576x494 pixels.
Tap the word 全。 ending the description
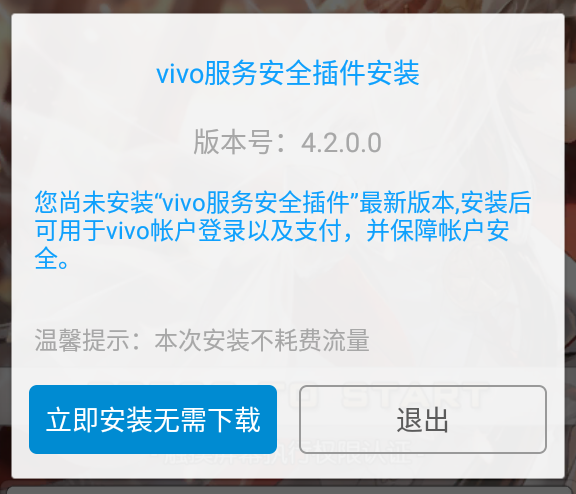(x=51, y=259)
